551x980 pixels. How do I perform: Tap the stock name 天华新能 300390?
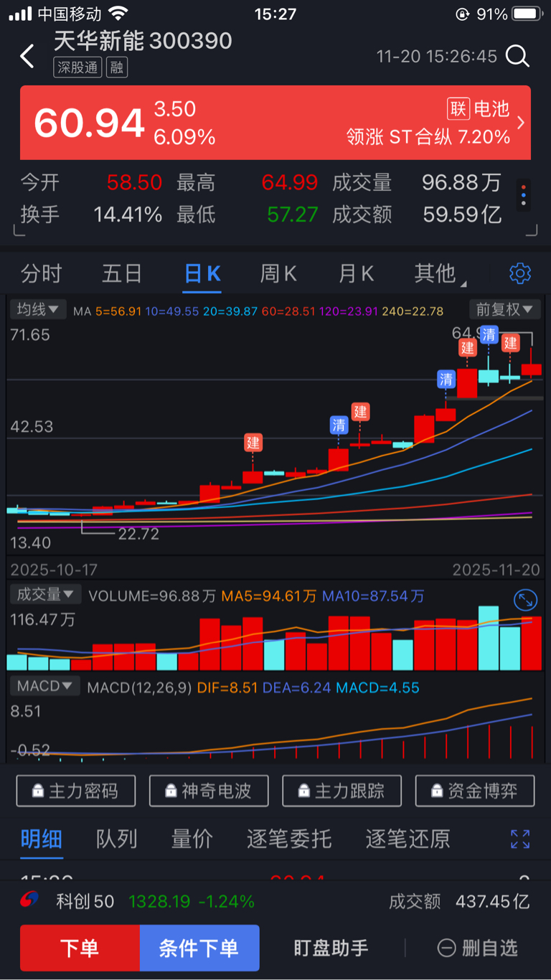click(143, 41)
